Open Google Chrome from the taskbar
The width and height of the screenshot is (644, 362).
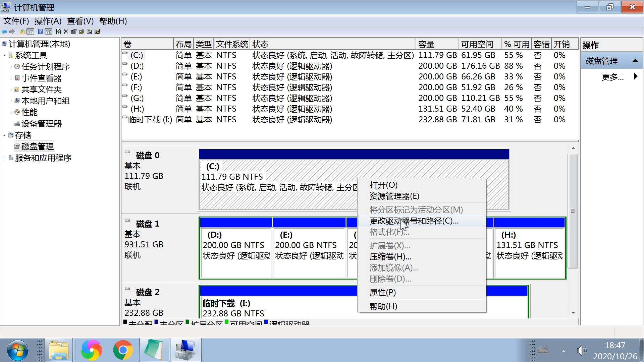tap(123, 350)
